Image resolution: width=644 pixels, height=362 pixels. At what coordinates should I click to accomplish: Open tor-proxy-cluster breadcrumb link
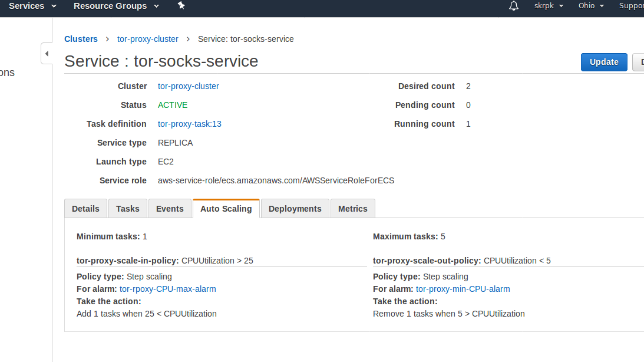[147, 39]
